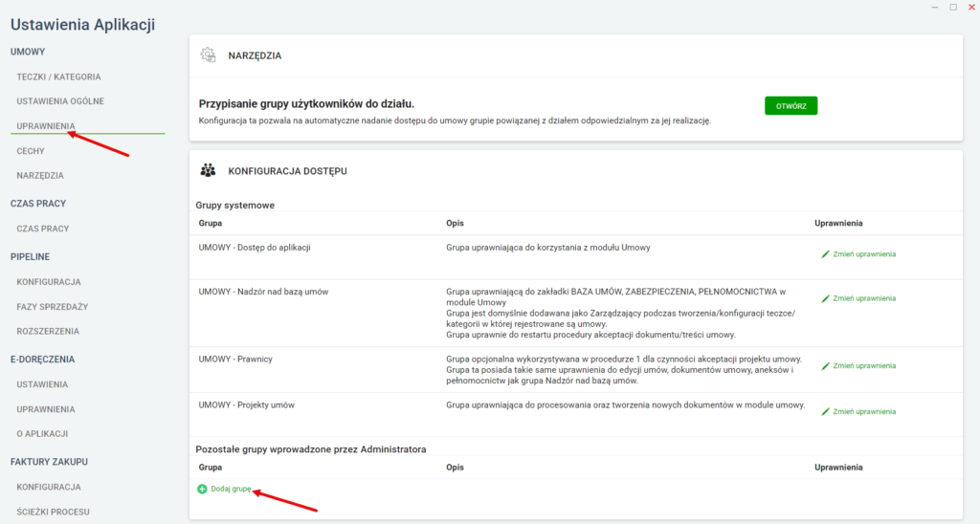Select the E-DORĘCZENIA section heading
Viewport: 980px width, 524px height.
[x=42, y=360]
